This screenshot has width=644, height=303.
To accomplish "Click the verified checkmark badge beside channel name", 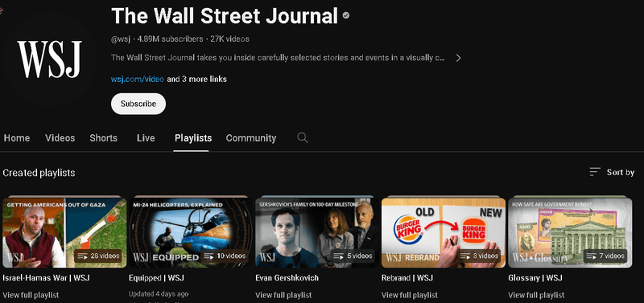I will click(346, 16).
